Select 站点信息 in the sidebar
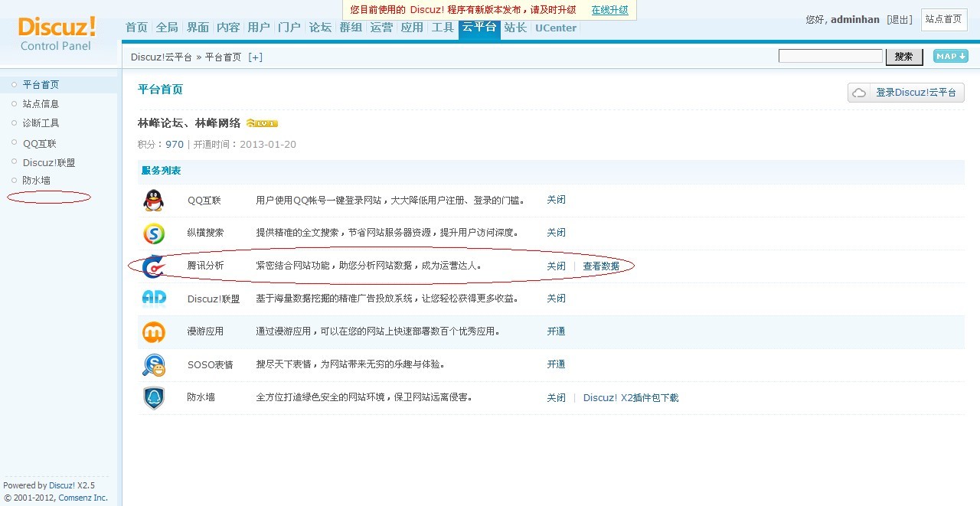980x506 pixels. click(41, 104)
